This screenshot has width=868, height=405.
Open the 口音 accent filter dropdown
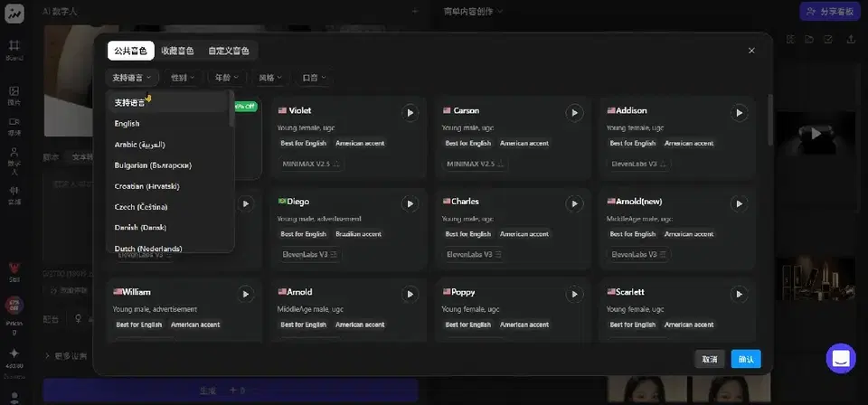pyautogui.click(x=314, y=78)
